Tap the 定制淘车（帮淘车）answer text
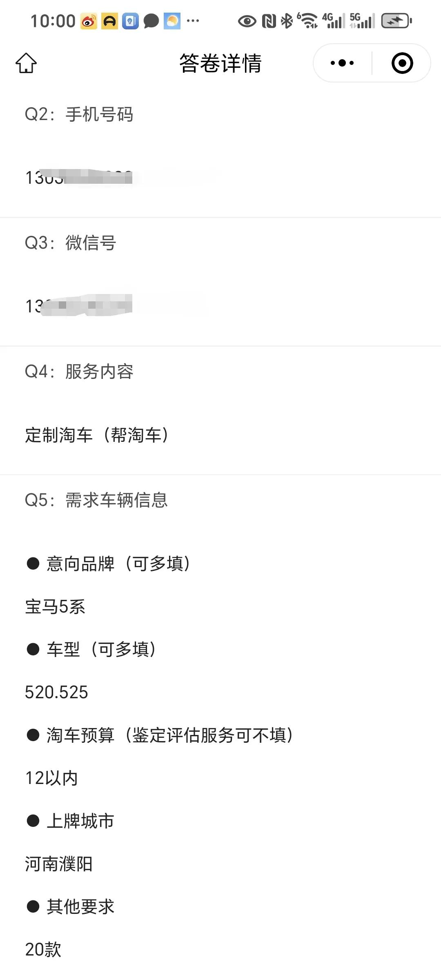 pyautogui.click(x=97, y=435)
